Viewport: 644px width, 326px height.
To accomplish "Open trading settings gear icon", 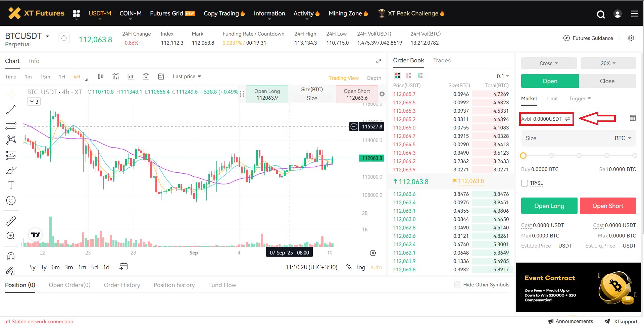I will pos(631,38).
